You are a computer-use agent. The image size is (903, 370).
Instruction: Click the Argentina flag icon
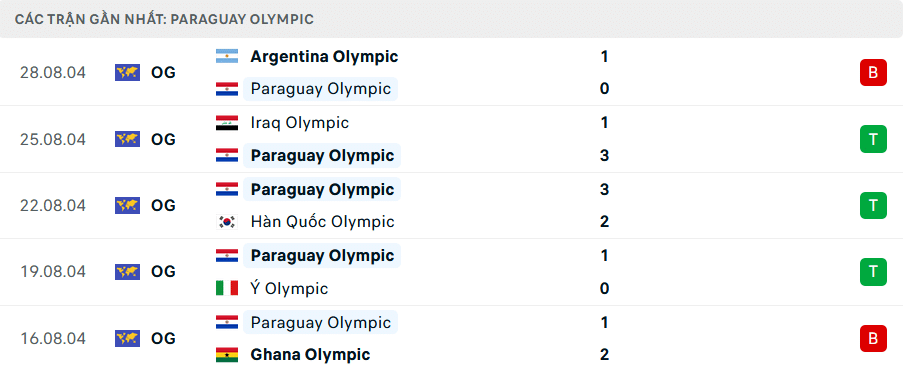pyautogui.click(x=227, y=56)
